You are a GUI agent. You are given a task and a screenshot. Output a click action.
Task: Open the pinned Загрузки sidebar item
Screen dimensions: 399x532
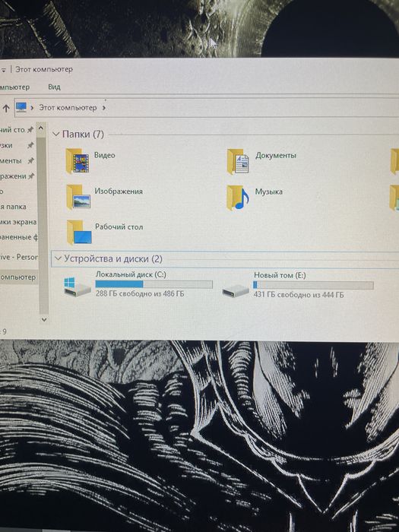pos(17,145)
